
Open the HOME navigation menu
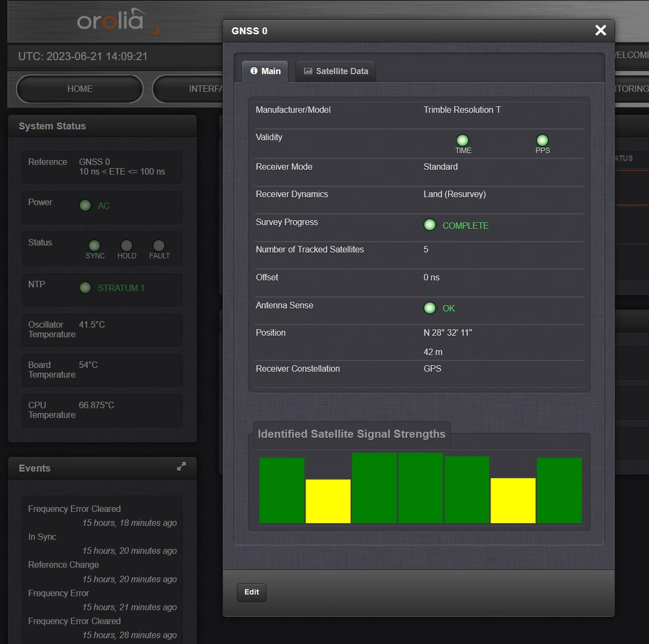80,89
